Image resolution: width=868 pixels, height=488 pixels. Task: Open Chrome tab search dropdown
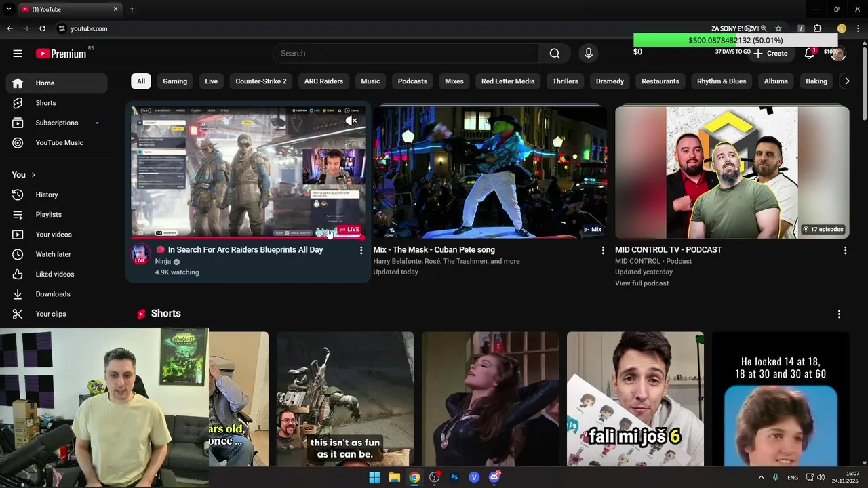click(9, 9)
